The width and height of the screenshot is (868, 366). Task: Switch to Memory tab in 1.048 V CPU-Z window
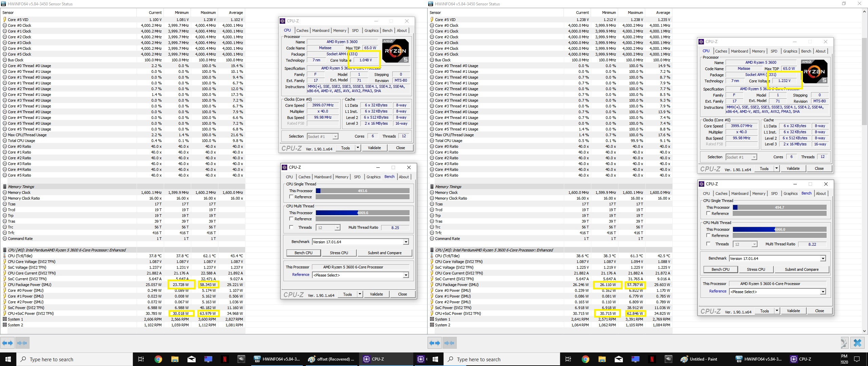339,30
